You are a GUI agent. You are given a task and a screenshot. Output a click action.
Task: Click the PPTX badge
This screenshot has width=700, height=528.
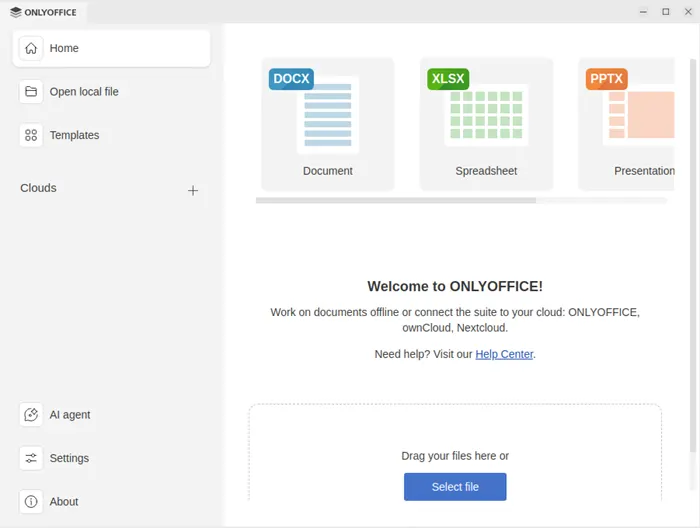[606, 79]
